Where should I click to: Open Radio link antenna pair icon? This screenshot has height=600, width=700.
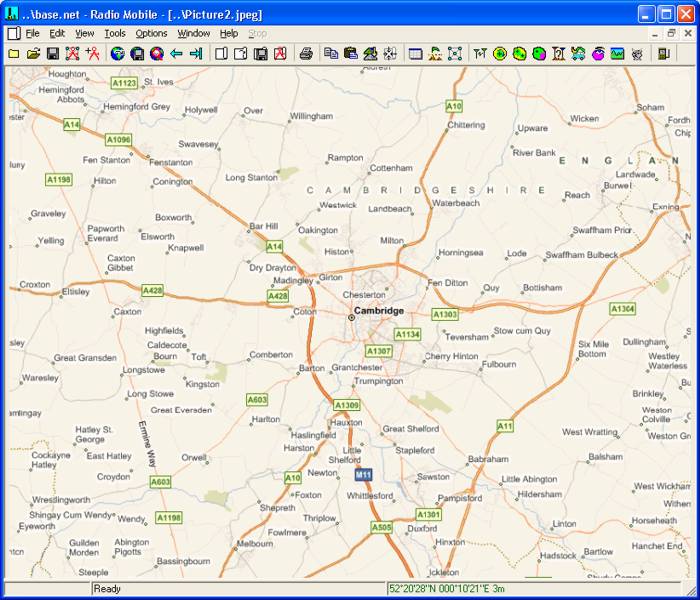(x=480, y=54)
